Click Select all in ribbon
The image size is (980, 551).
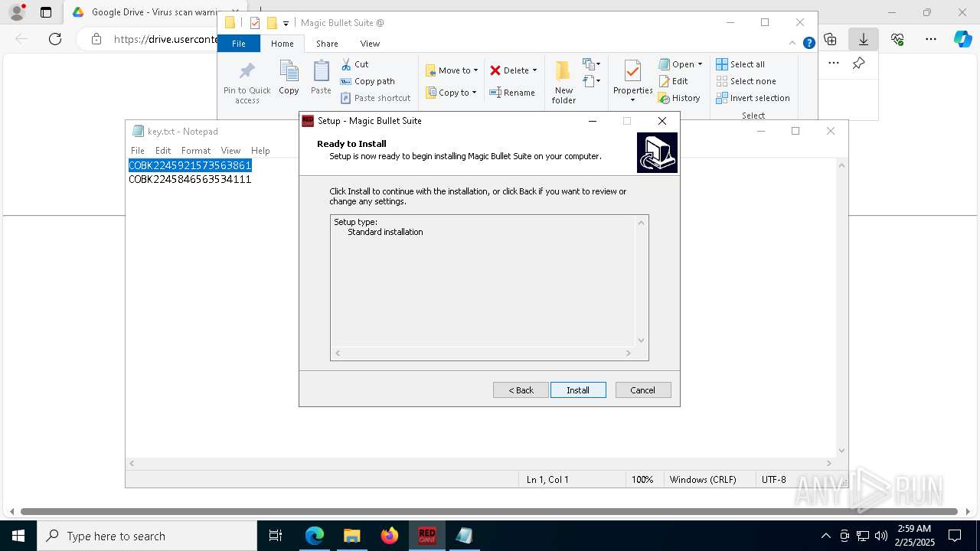pos(740,64)
